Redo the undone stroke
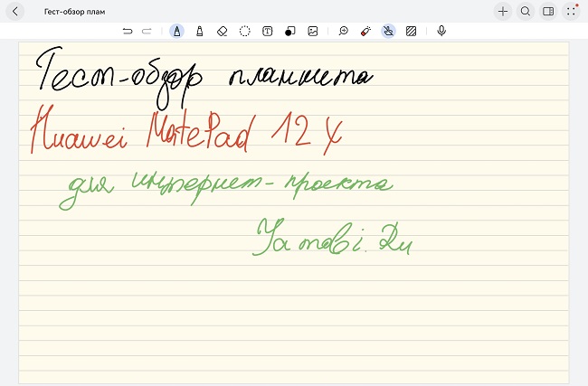Screen dimensions: 588x386 (147, 31)
